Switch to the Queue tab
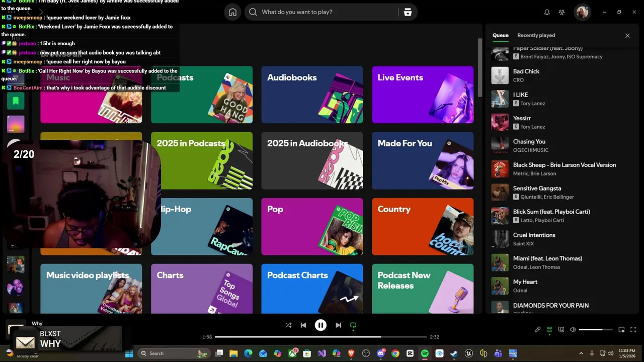Screen dimensions: 644x362 point(500,35)
